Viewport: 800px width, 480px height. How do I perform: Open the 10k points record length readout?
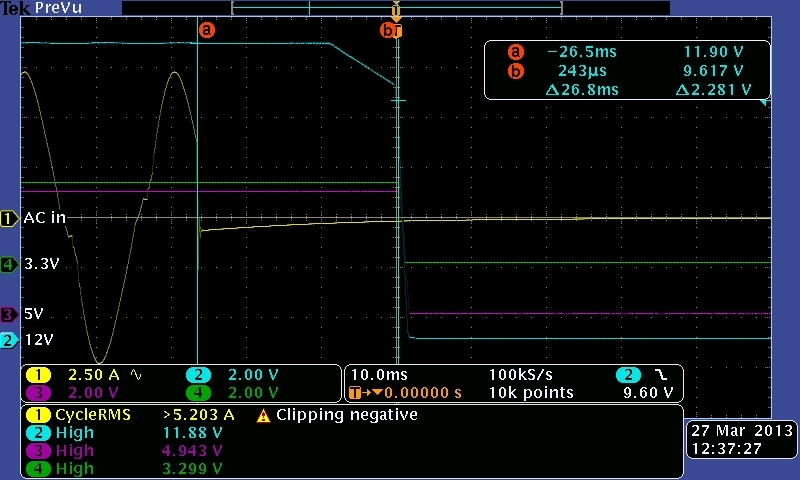click(x=531, y=392)
